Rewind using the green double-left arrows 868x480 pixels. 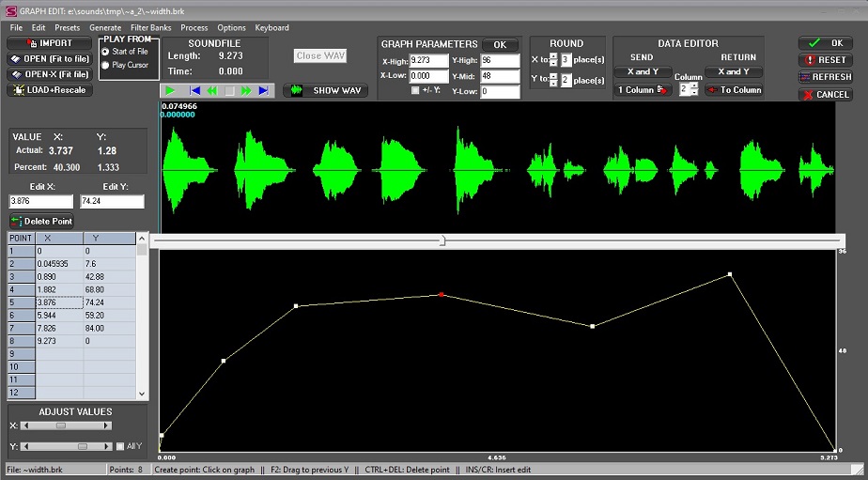pos(211,91)
